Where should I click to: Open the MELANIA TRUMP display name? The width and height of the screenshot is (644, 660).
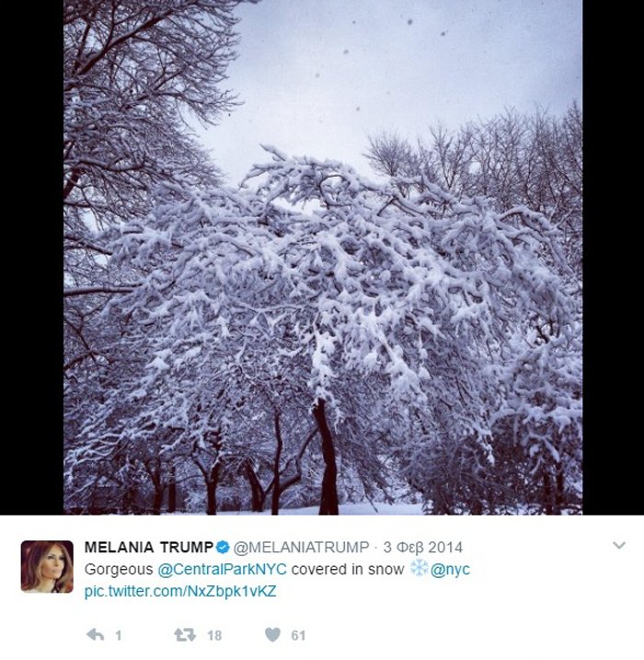click(149, 547)
